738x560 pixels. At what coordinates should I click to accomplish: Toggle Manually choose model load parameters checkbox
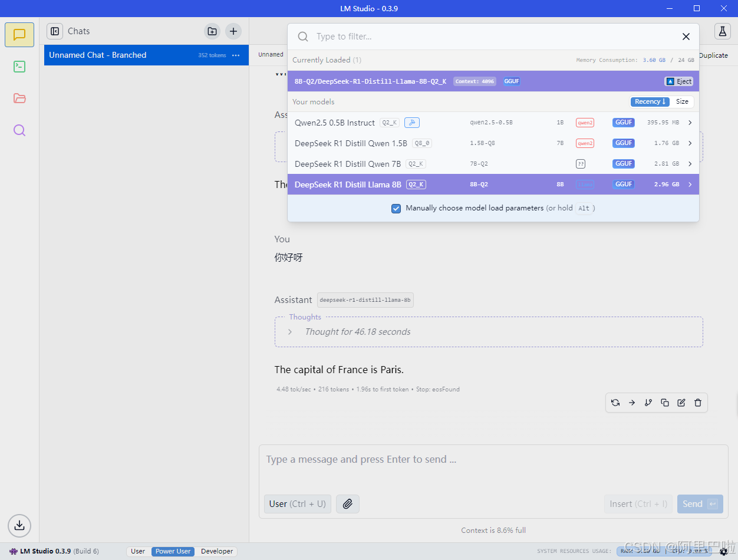[396, 208]
